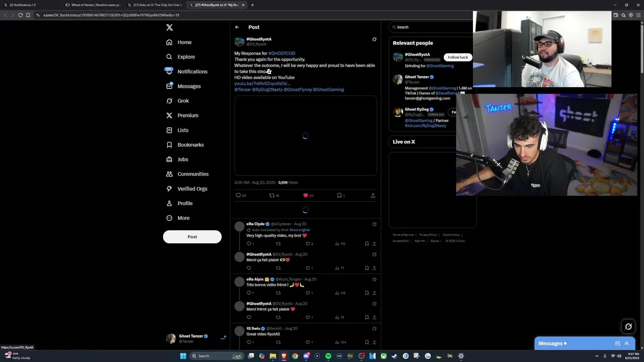Open Terms of Service footer link

pyautogui.click(x=403, y=235)
